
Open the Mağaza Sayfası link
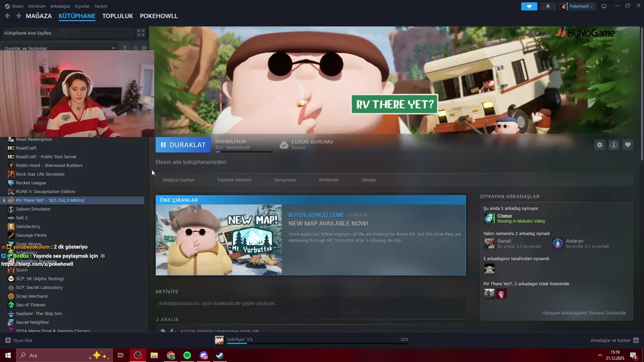[x=179, y=179]
